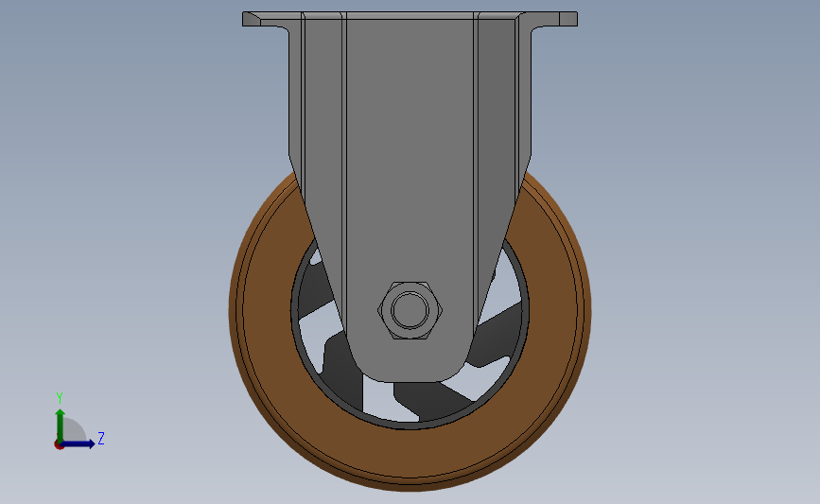Click the axle bolt center circle
This screenshot has height=504, width=820.
(410, 309)
